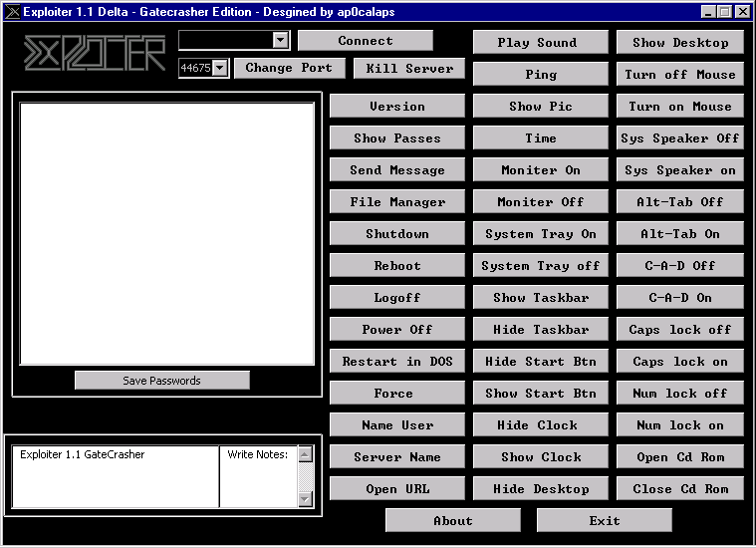Expand the port number 44675 dropdown
Screen dimensions: 756x548
tap(220, 68)
